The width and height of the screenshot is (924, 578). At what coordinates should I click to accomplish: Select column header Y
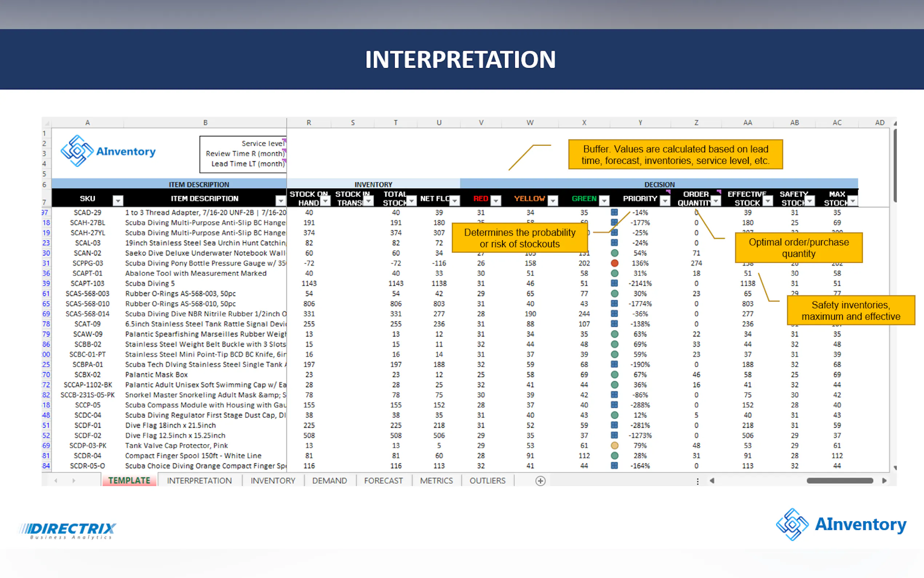(640, 123)
